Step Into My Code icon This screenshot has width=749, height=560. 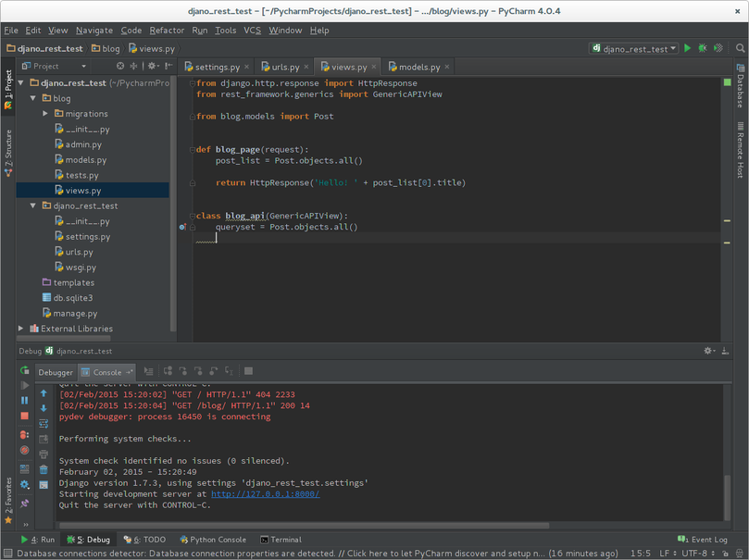(x=198, y=371)
